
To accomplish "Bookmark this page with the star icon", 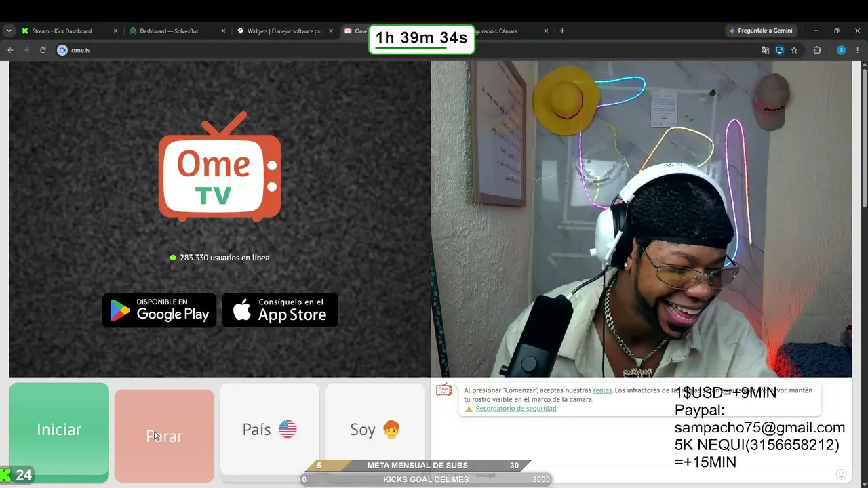I will click(x=794, y=50).
